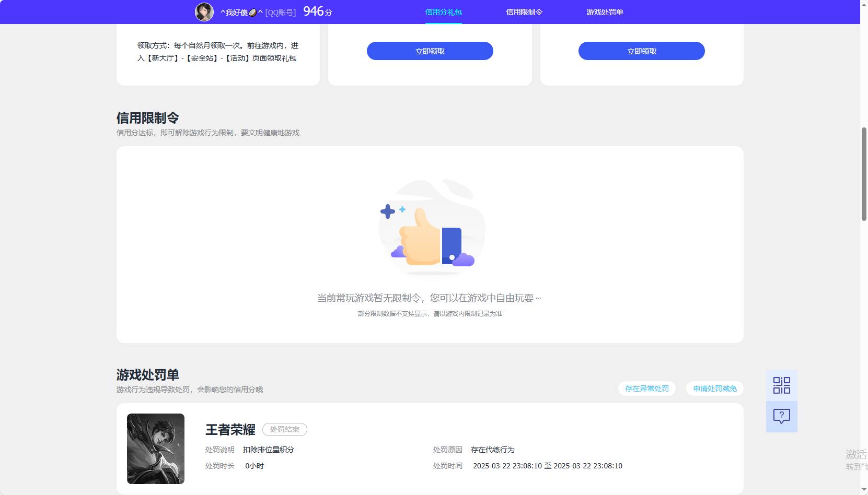Click the ^我好傻^ username text
Viewport: 868px width, 495px height.
tap(242, 12)
